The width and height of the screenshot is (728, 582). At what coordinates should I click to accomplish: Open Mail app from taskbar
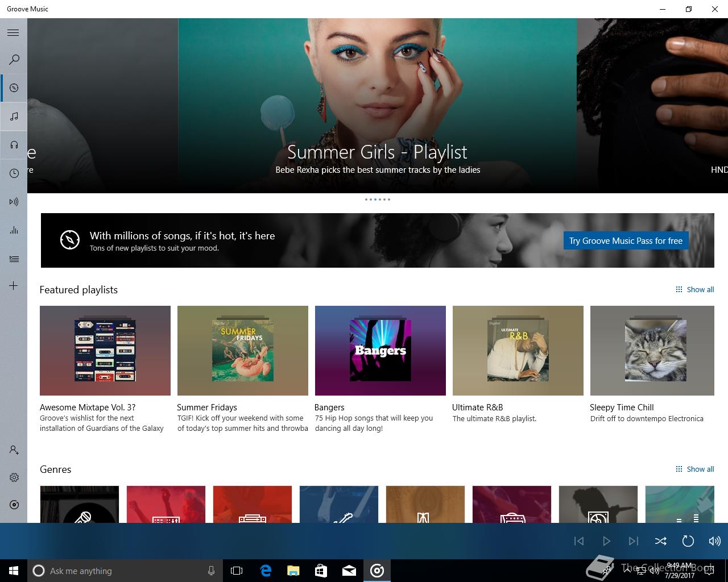[x=349, y=571]
